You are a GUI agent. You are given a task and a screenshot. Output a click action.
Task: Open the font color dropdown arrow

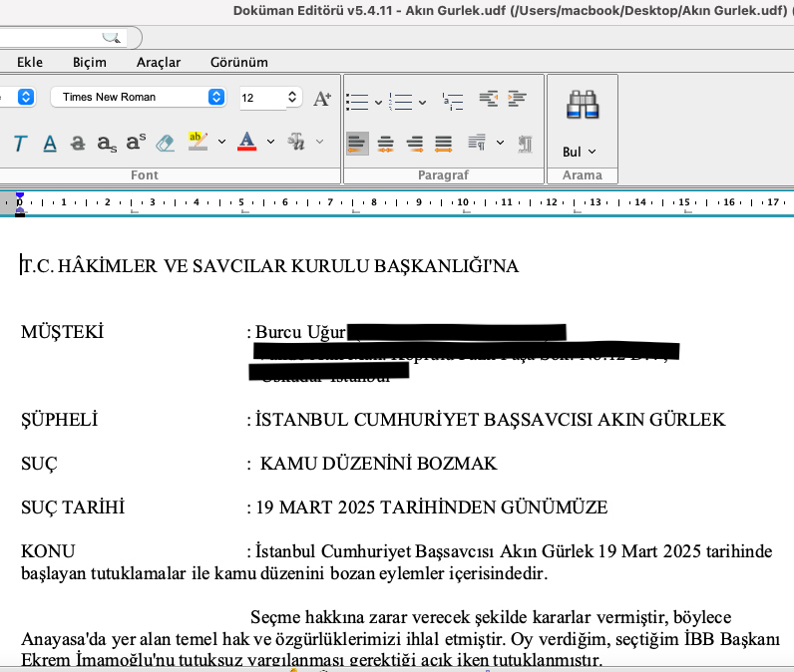coord(271,142)
